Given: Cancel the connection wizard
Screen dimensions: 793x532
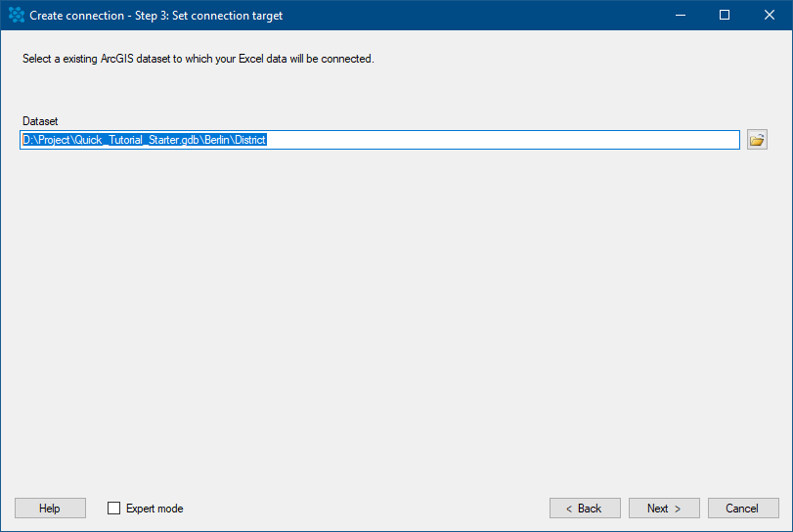Looking at the screenshot, I should [743, 509].
